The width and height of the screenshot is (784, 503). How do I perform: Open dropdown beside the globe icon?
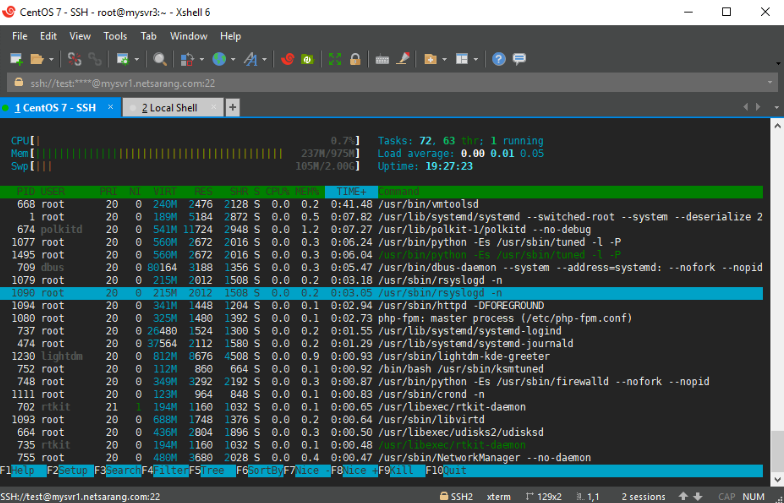point(233,60)
